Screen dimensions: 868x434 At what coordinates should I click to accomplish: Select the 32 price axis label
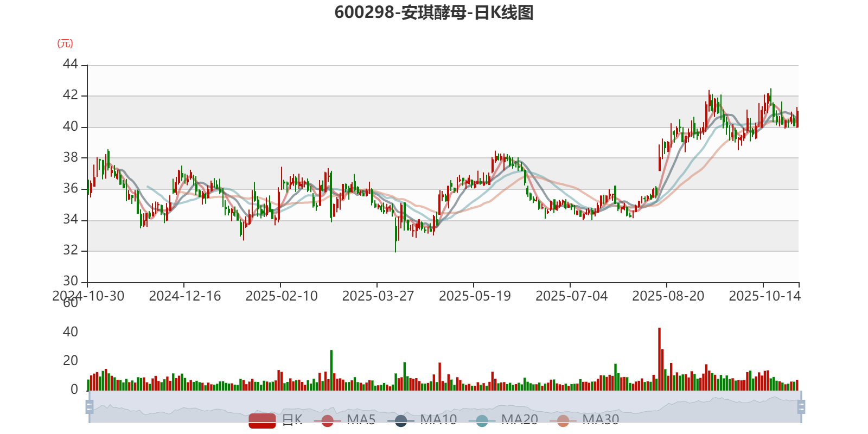pyautogui.click(x=71, y=250)
